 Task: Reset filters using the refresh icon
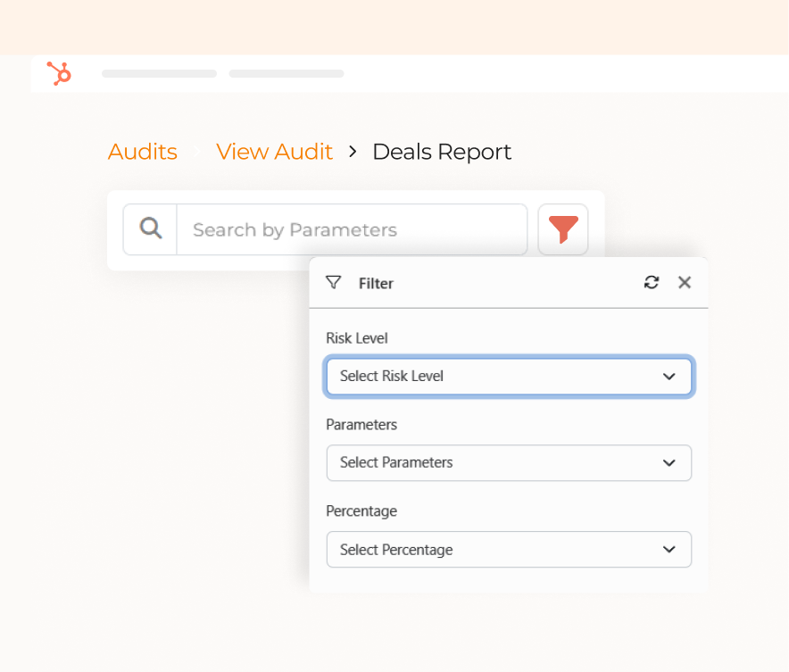point(652,283)
